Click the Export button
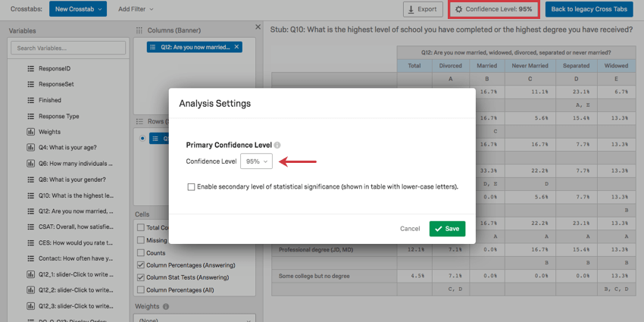The height and width of the screenshot is (322, 644). pyautogui.click(x=422, y=9)
